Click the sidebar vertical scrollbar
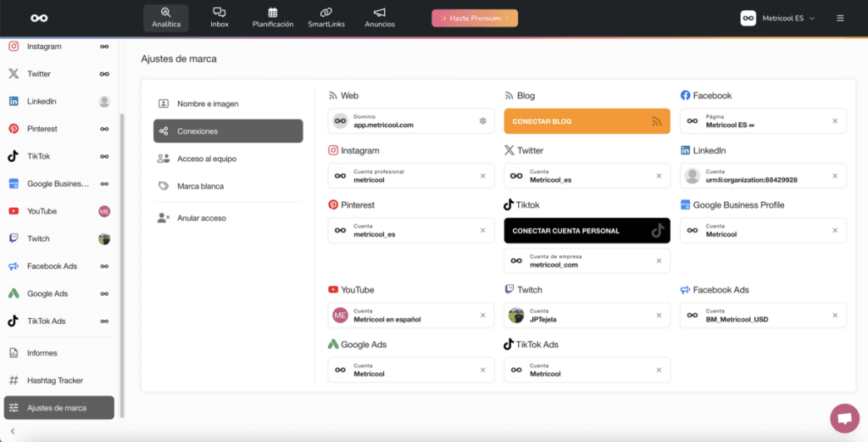 (122, 266)
